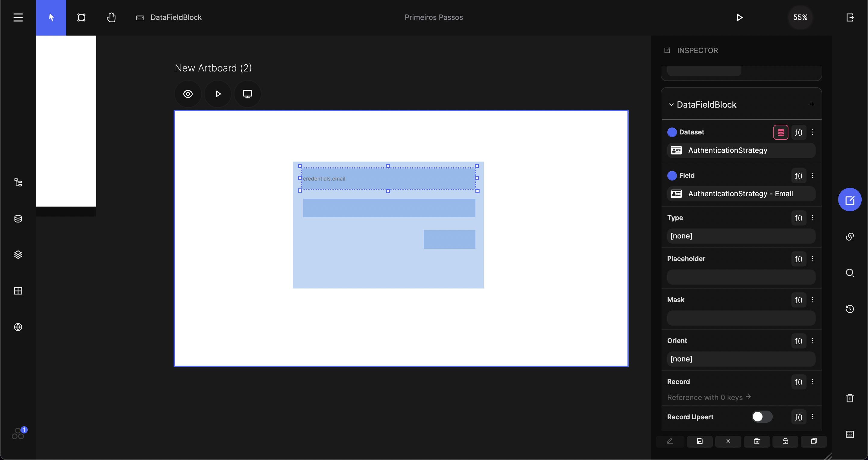Select the desktop preview icon on artboard
This screenshot has height=460, width=868.
[x=247, y=94]
